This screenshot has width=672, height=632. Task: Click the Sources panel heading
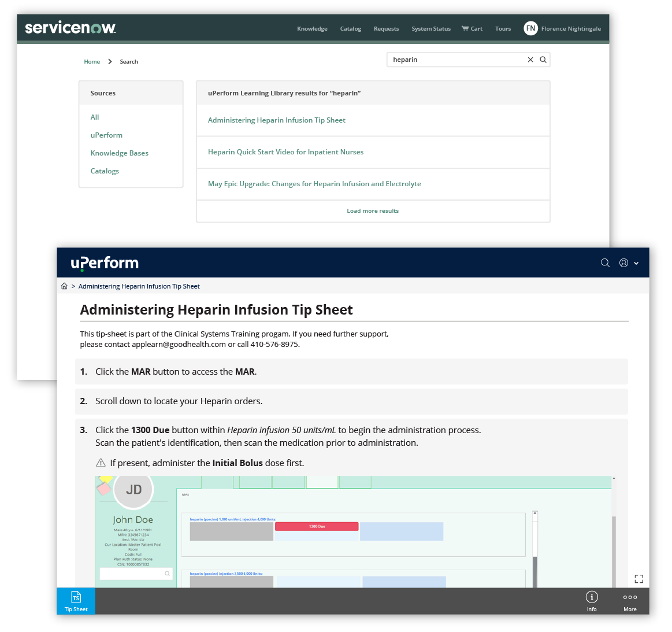click(x=103, y=93)
